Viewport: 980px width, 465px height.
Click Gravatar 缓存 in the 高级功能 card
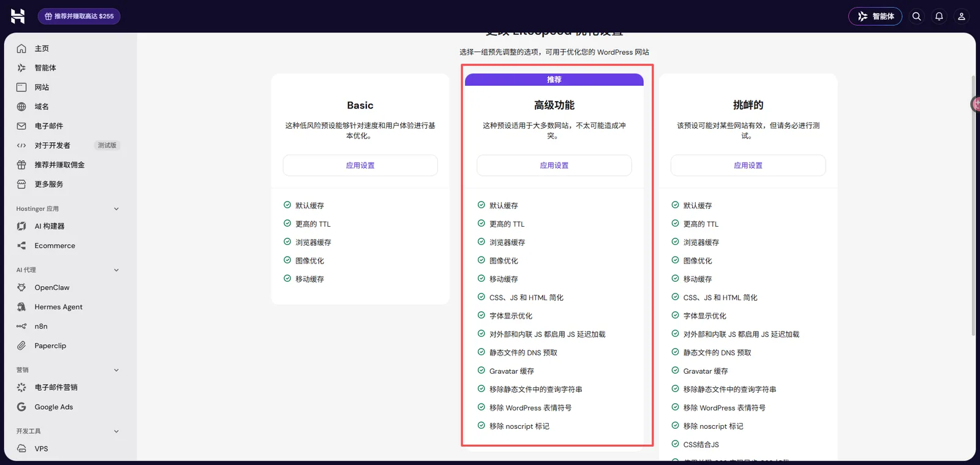511,371
